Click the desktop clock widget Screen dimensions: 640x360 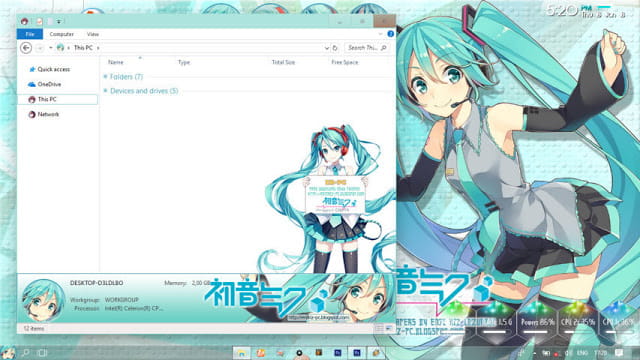point(586,10)
